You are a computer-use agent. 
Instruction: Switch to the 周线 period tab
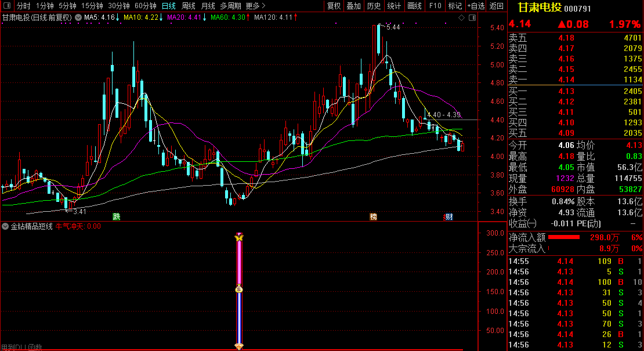(x=189, y=6)
